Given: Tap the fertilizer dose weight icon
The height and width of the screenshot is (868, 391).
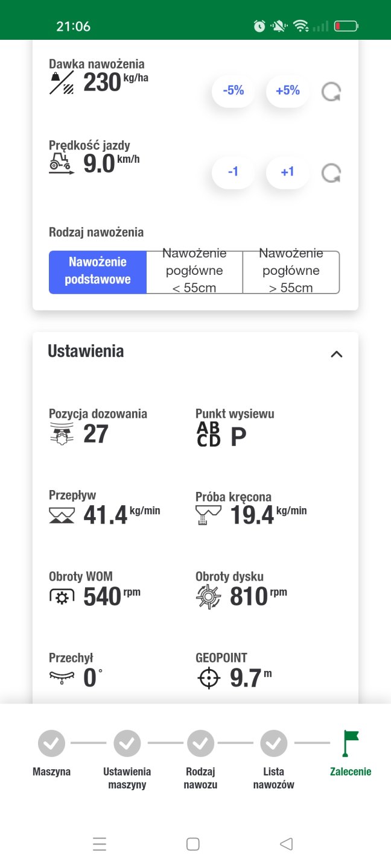Looking at the screenshot, I should pos(62,83).
